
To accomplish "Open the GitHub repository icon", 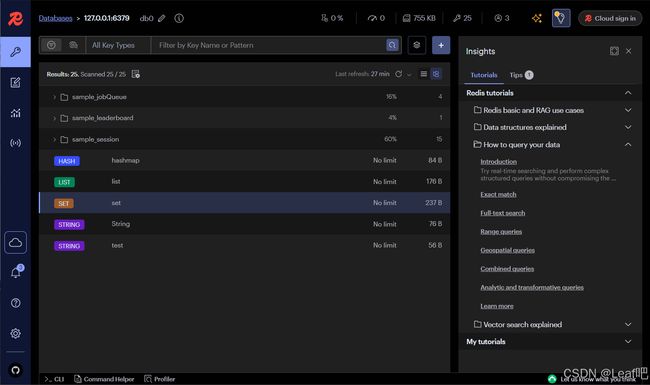I will (15, 370).
